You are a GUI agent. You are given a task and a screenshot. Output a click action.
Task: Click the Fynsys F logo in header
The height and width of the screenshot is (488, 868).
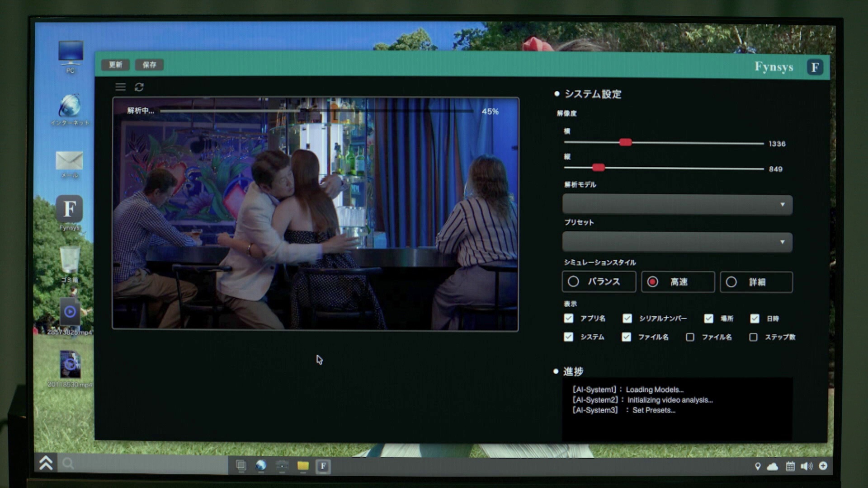tap(815, 67)
